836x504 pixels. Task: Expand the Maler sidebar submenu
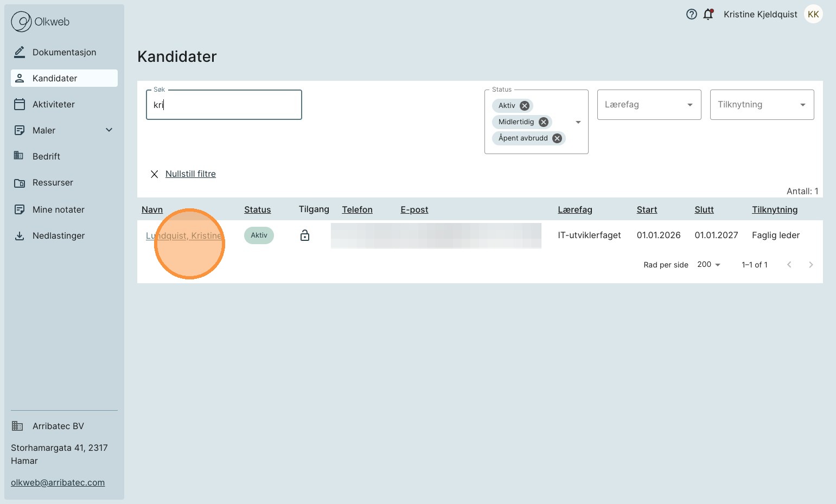tap(109, 130)
